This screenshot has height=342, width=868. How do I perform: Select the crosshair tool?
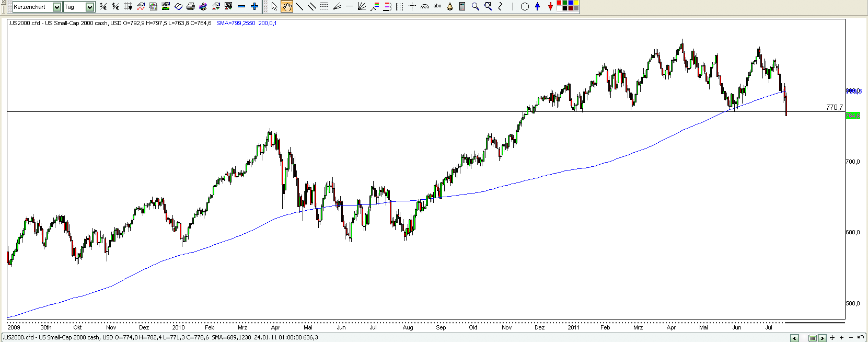412,7
